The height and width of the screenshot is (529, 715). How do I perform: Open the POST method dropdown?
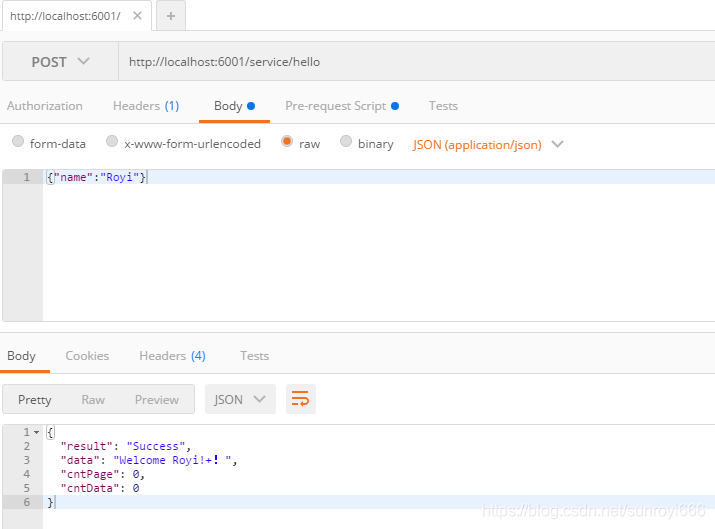(x=60, y=62)
